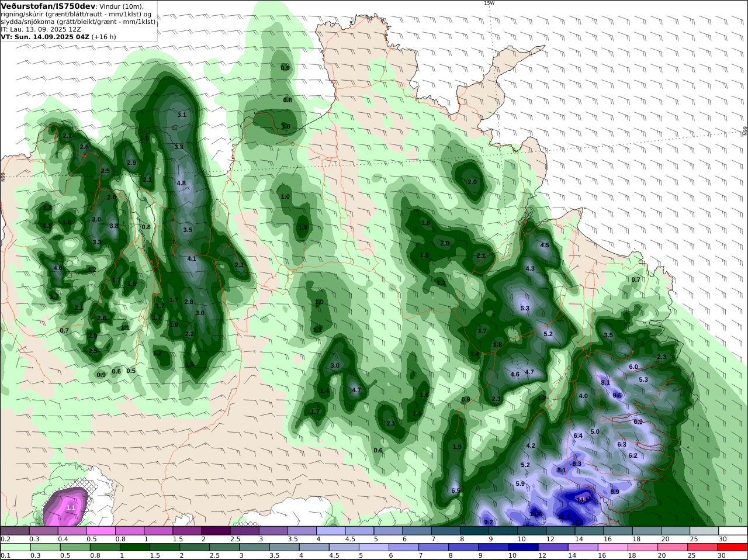Click the 6.9 precipitation value on the map
The height and width of the screenshot is (560, 748).
point(638,421)
